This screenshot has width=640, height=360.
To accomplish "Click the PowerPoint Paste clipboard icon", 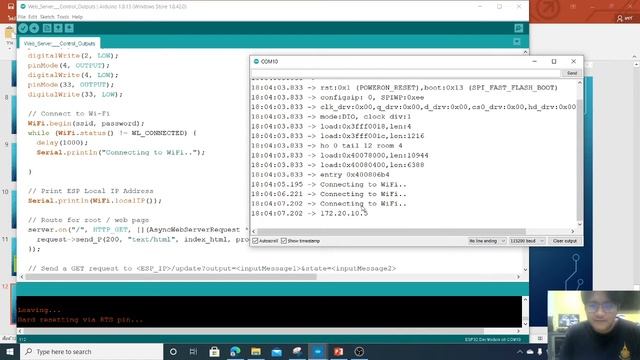I will click(9, 33).
